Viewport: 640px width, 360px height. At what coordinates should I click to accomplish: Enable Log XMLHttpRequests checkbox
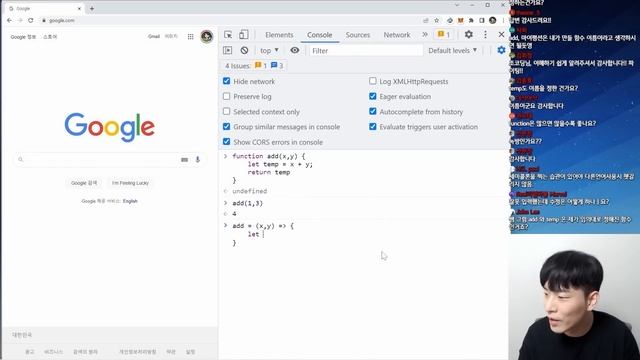tap(373, 81)
